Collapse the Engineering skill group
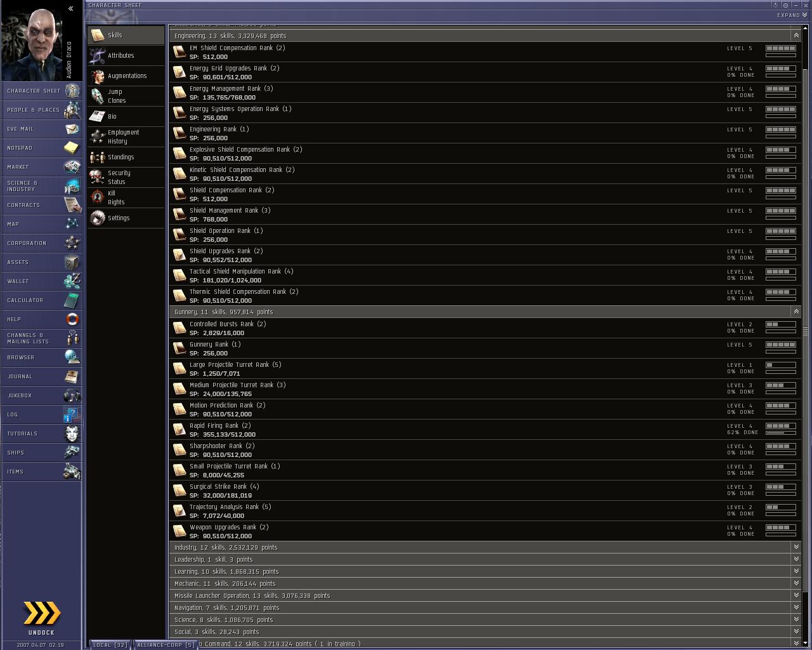 point(796,36)
